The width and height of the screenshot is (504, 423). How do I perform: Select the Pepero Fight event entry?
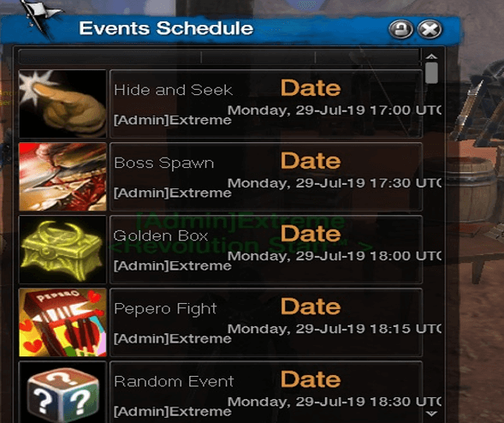coord(266,322)
